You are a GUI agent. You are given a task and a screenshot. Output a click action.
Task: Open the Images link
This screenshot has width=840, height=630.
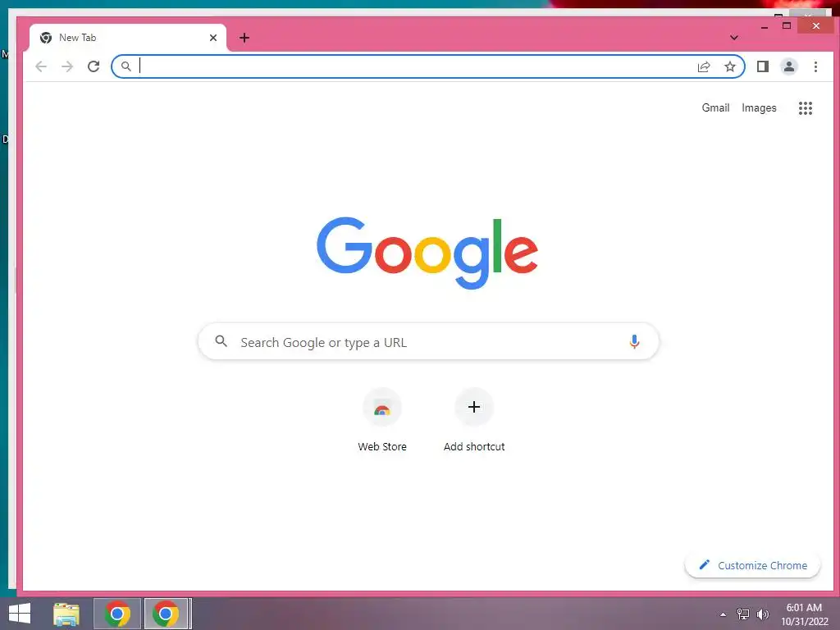pos(759,107)
